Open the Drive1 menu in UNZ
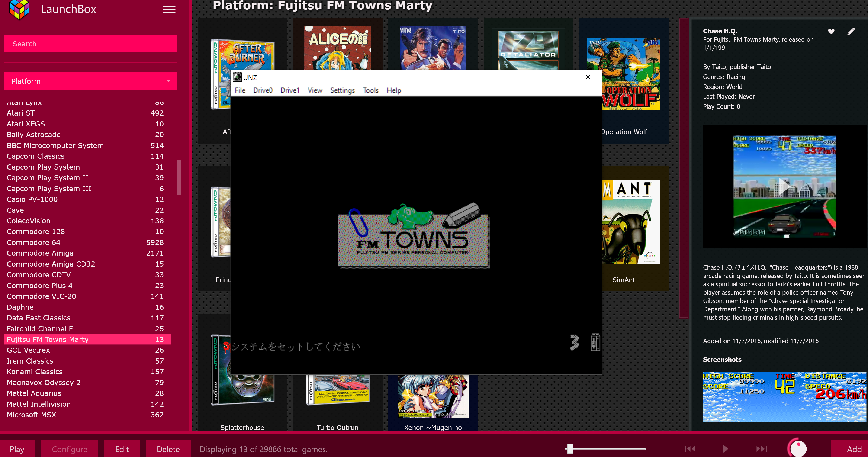Viewport: 868px width, 457px height. (x=290, y=90)
